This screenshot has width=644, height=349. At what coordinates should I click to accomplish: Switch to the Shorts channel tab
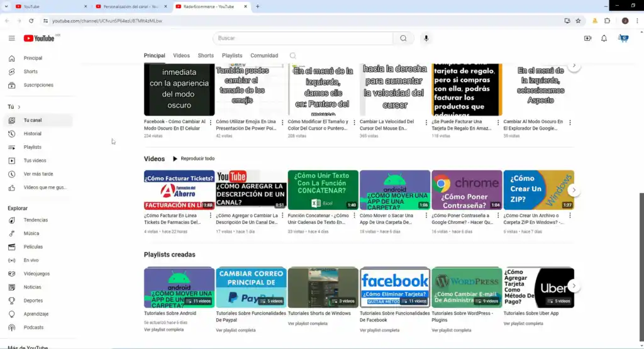click(x=206, y=56)
